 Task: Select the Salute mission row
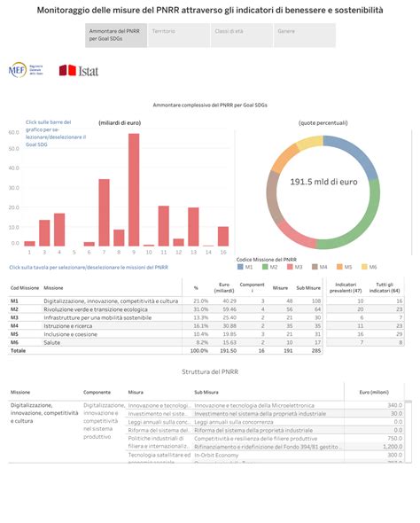[x=166, y=342]
